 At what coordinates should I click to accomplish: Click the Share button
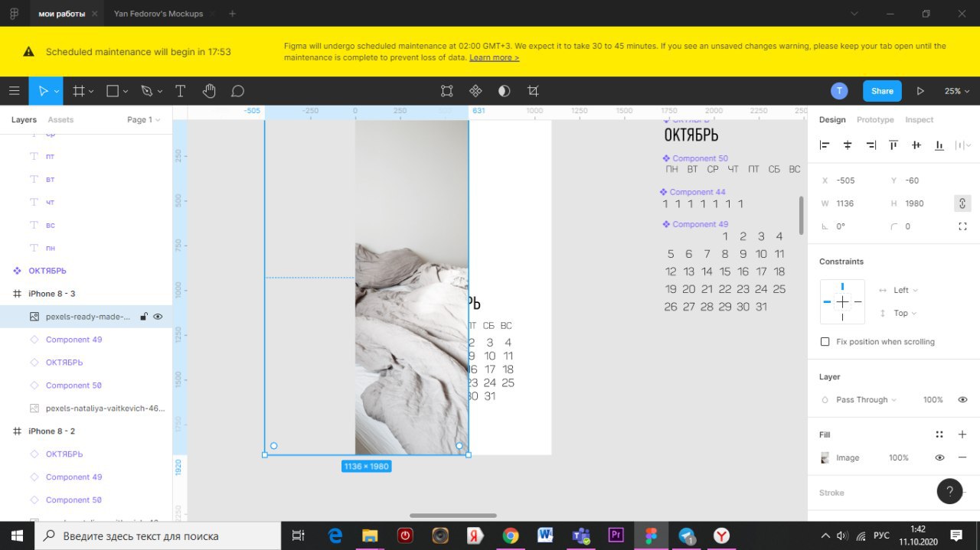point(882,91)
